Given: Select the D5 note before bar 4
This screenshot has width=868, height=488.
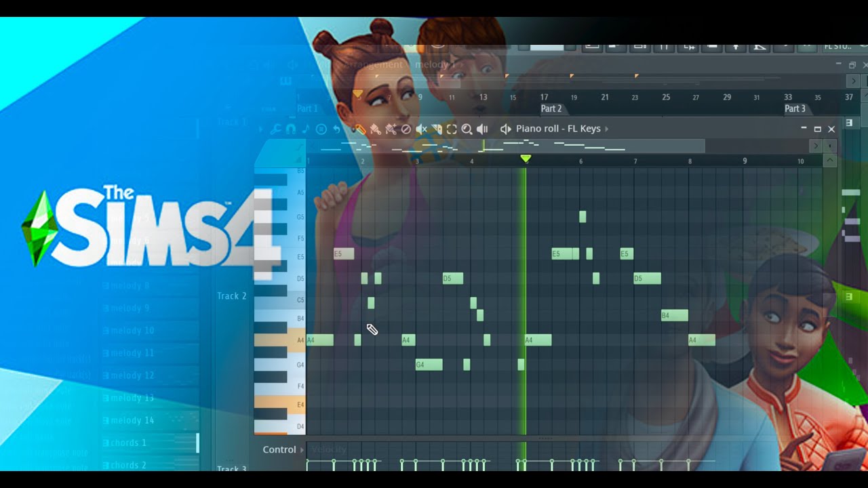Looking at the screenshot, I should coord(453,279).
